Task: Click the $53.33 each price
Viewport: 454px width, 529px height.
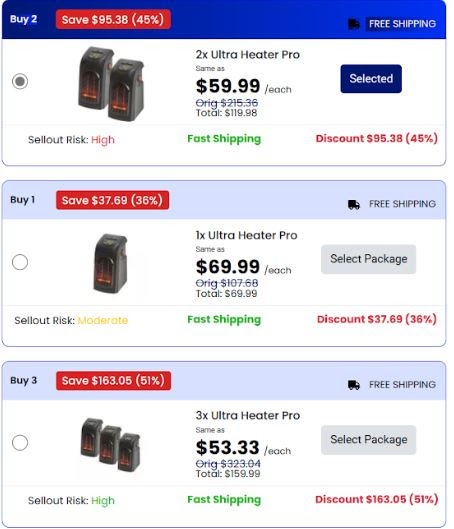Action: [243, 448]
